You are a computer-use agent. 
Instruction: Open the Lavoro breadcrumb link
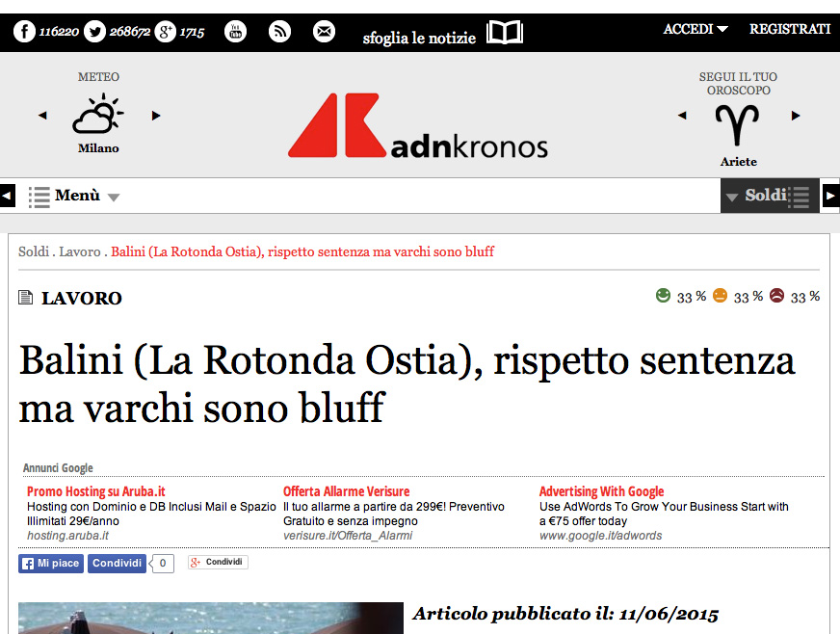tap(79, 251)
